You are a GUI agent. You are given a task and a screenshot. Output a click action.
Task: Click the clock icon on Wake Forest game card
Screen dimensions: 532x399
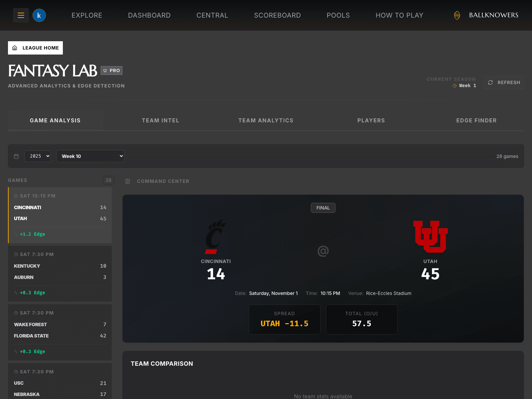pyautogui.click(x=16, y=313)
